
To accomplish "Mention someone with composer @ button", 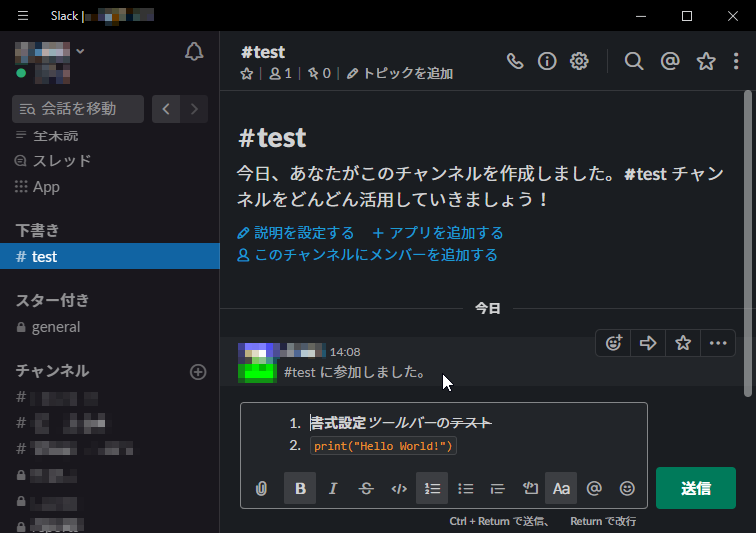I will tap(594, 488).
